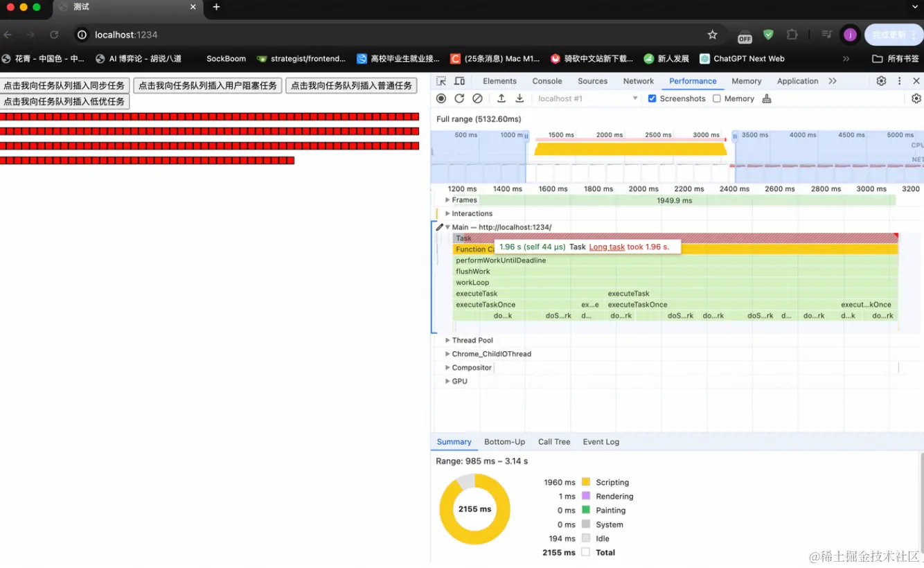924x568 pixels.
Task: Open the DevTools three-dot menu
Action: tap(899, 81)
